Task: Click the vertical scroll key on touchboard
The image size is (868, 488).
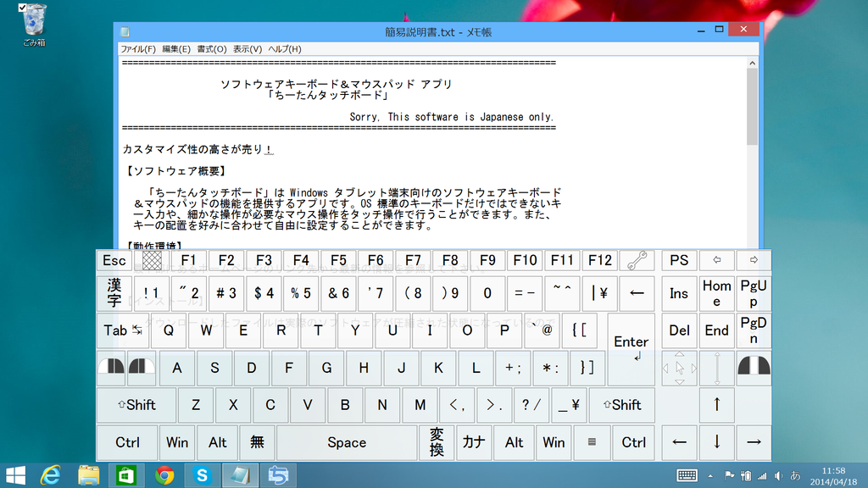Action: [717, 368]
